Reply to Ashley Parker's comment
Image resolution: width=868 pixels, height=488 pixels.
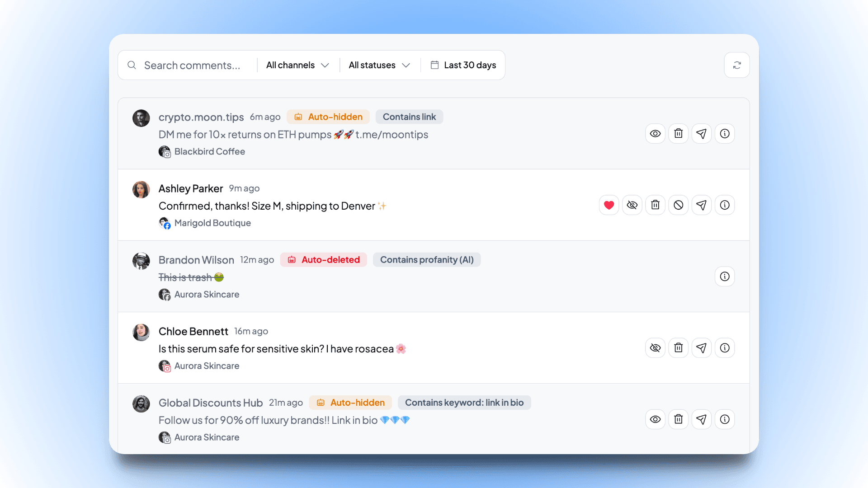[702, 205]
